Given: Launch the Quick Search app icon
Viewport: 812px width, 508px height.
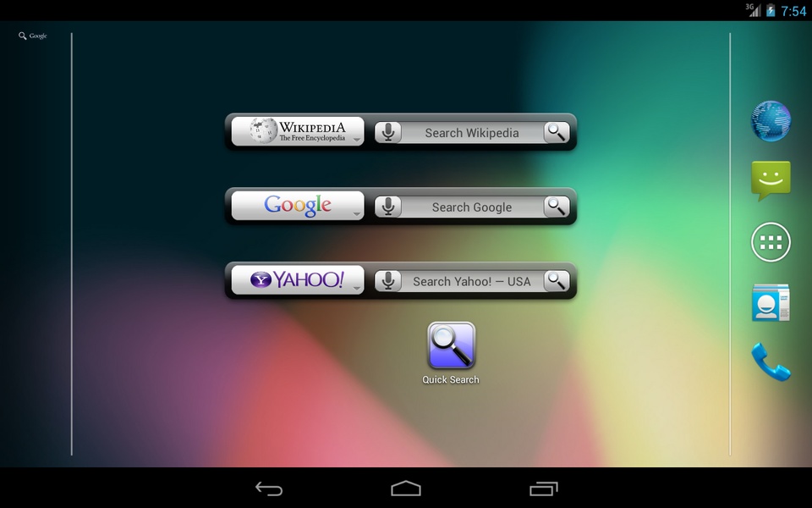Looking at the screenshot, I should point(451,353).
